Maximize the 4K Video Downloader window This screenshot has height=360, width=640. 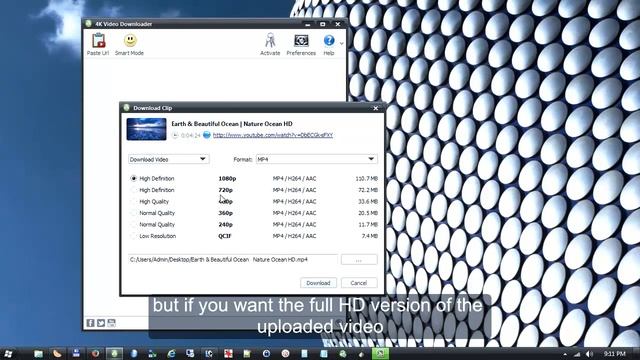(x=322, y=24)
